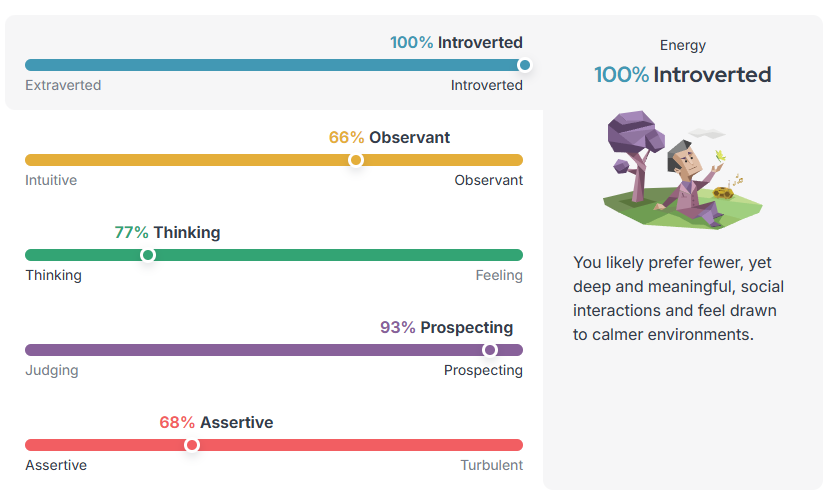Click the yellow Observant slider handle

pyautogui.click(x=356, y=160)
